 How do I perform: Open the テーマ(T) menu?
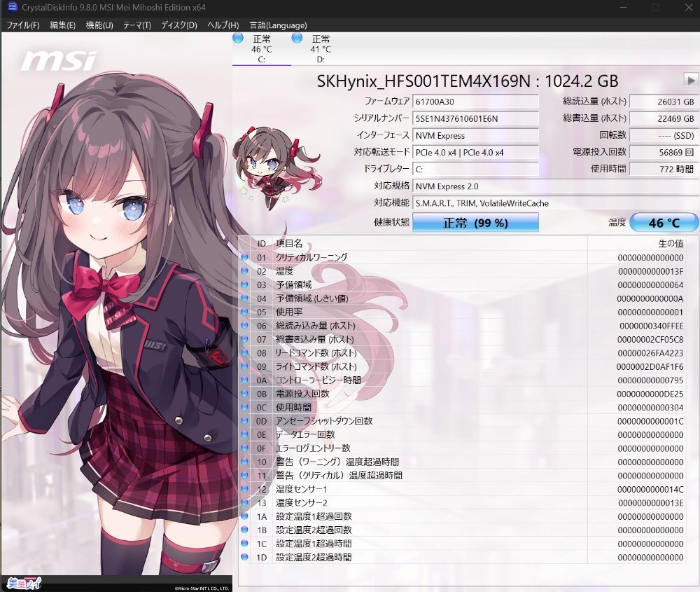[x=137, y=25]
